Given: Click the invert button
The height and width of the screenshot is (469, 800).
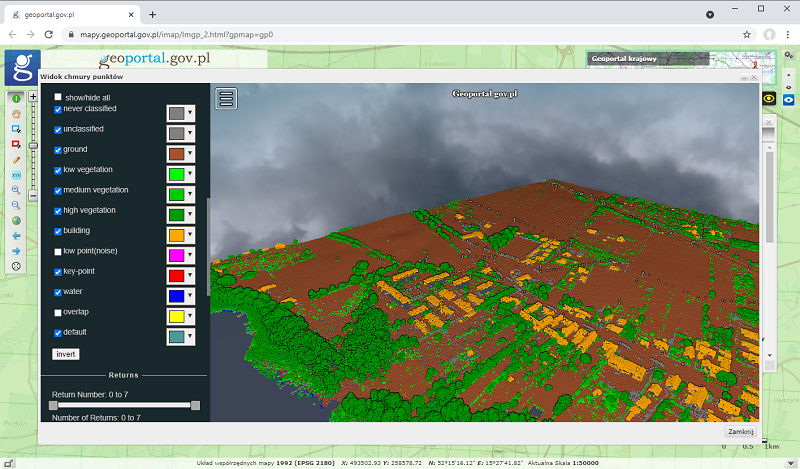Looking at the screenshot, I should 65,354.
